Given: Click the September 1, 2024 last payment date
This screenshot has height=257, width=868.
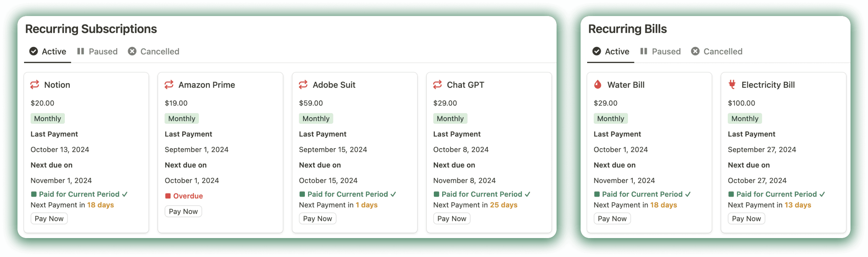Looking at the screenshot, I should click(x=197, y=150).
